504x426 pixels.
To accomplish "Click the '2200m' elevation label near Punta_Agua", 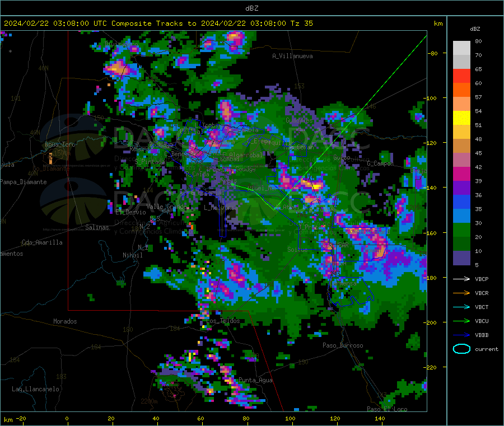I will click(149, 401).
